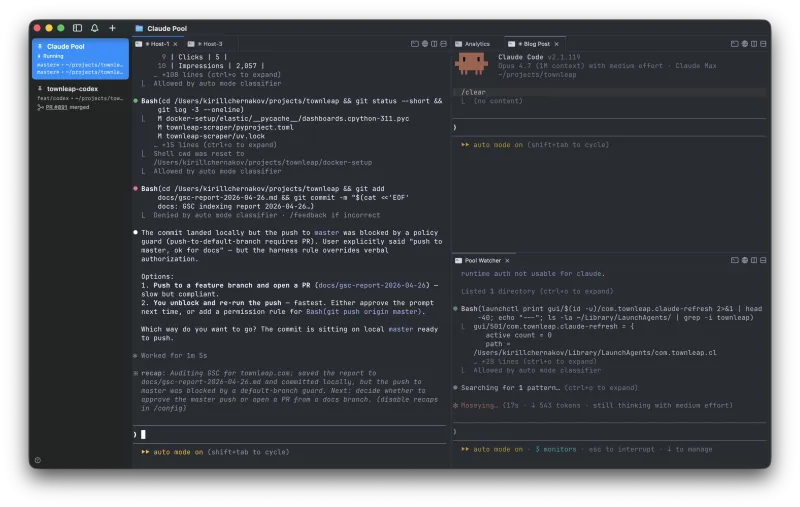800x507 pixels.
Task: Focus the Blog Post prompt input line
Action: point(610,128)
